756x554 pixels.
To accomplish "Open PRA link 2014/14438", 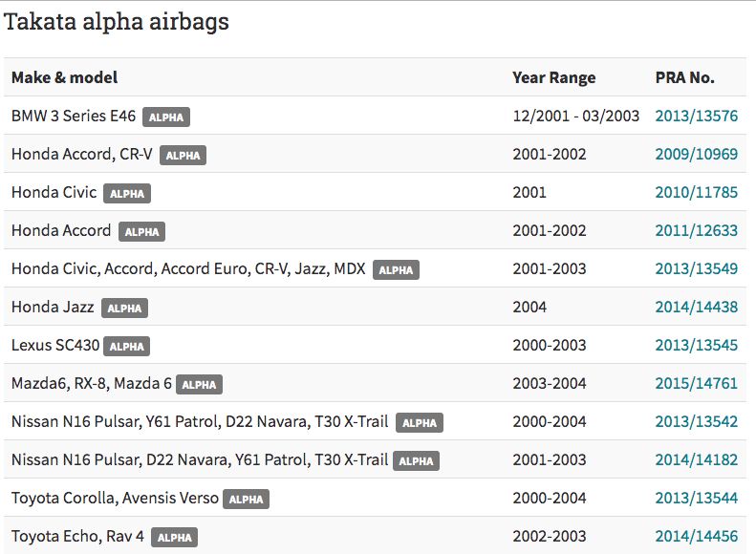I will point(696,308).
